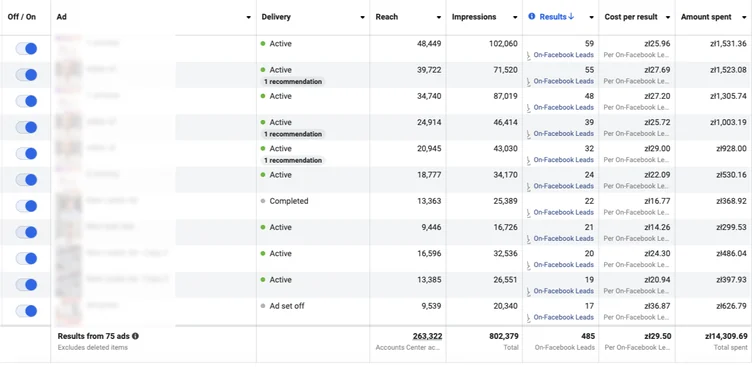Click the info icon beside Results header
The image size is (756, 367).
click(532, 16)
